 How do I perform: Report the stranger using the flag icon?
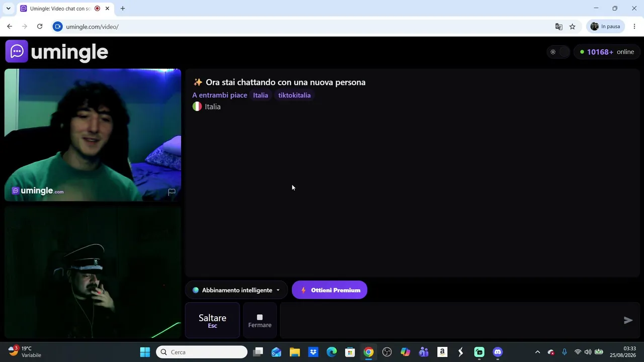click(172, 192)
